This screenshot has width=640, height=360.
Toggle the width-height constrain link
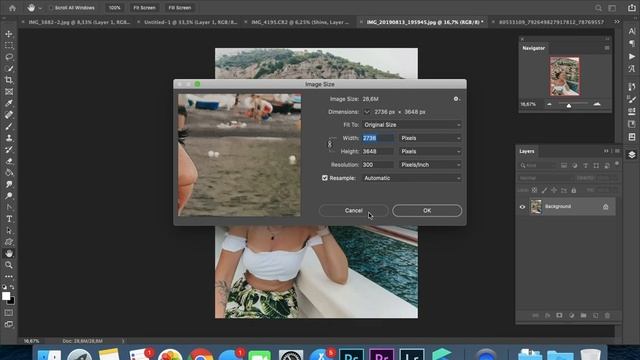coord(330,144)
